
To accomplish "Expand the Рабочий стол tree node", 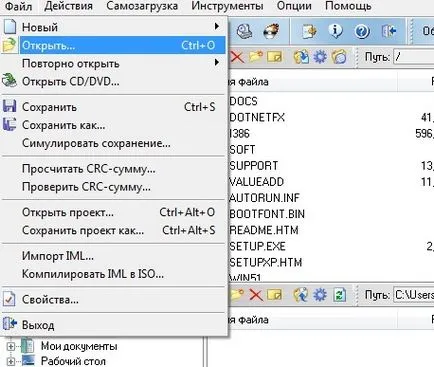I will click(11, 361).
